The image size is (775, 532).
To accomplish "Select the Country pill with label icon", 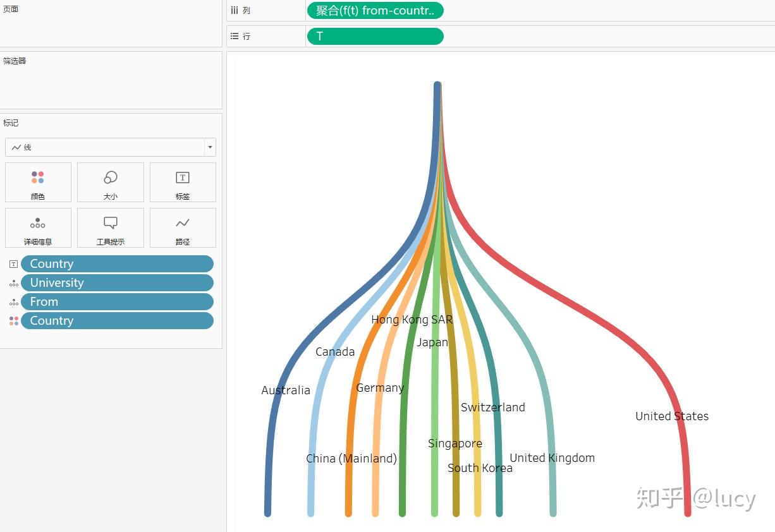I will coord(117,264).
